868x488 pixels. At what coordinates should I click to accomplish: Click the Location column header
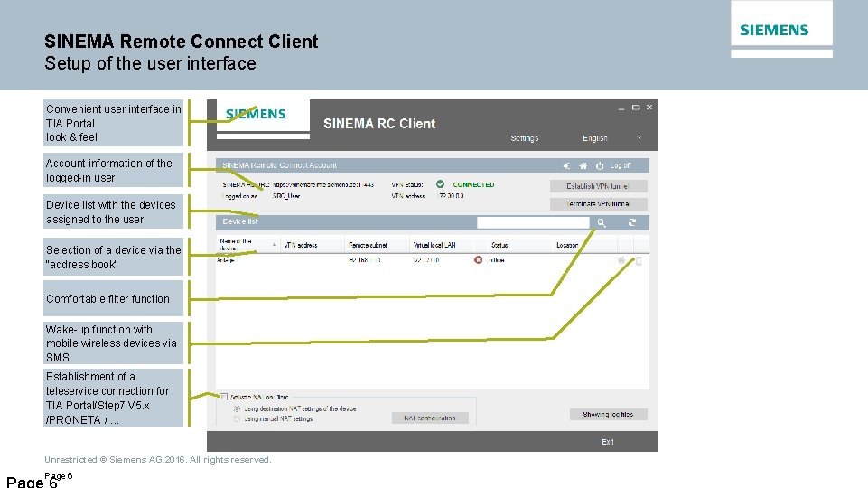coord(567,245)
